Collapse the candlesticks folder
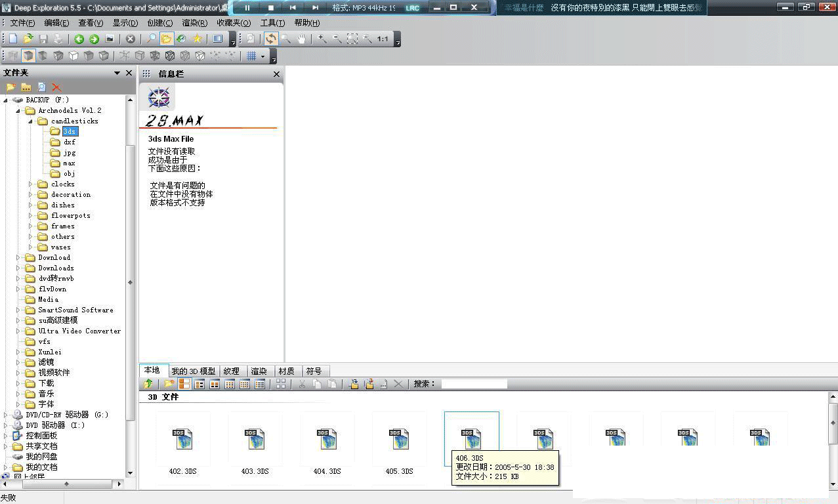The height and width of the screenshot is (504, 838). 30,121
